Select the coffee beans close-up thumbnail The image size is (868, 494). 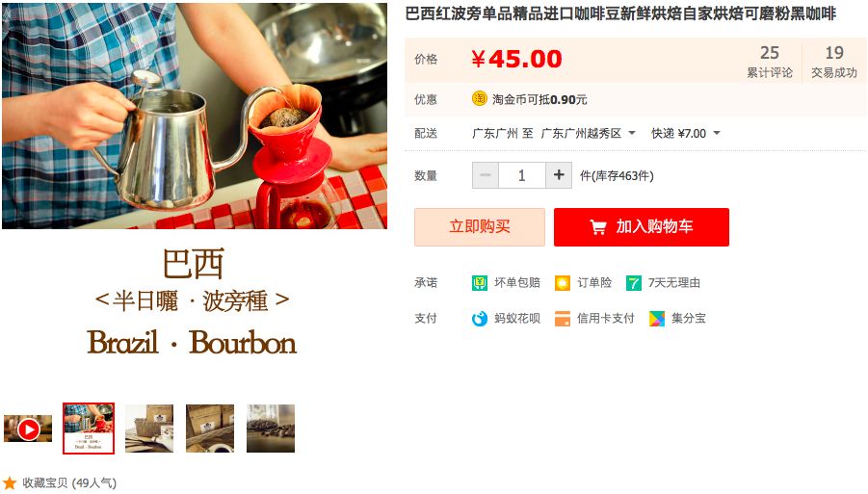point(271,429)
